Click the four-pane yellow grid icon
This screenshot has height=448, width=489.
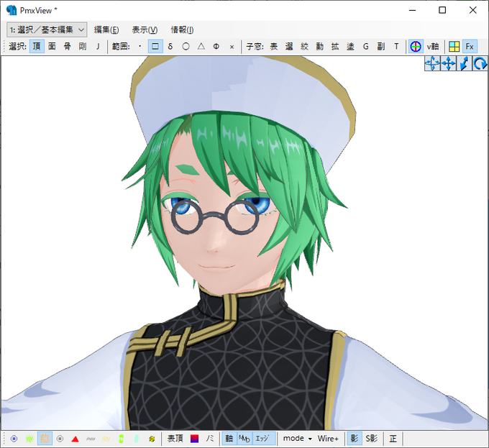tap(454, 47)
